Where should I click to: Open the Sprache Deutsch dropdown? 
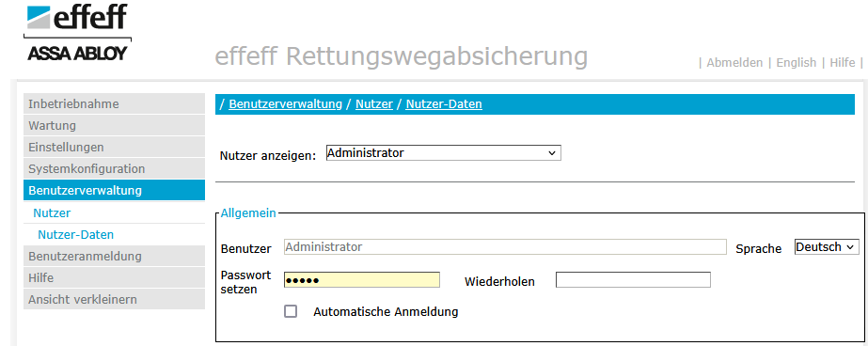(x=827, y=247)
